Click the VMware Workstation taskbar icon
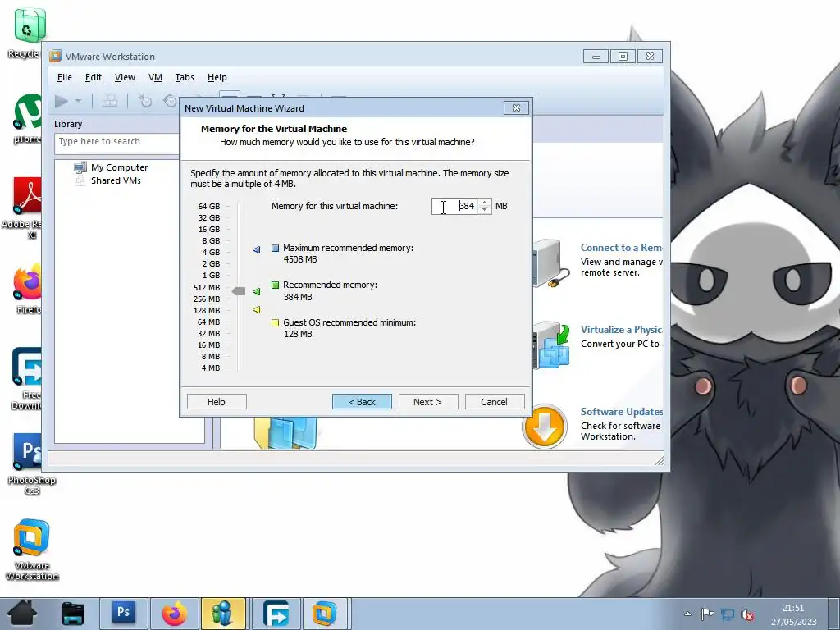 tap(325, 614)
